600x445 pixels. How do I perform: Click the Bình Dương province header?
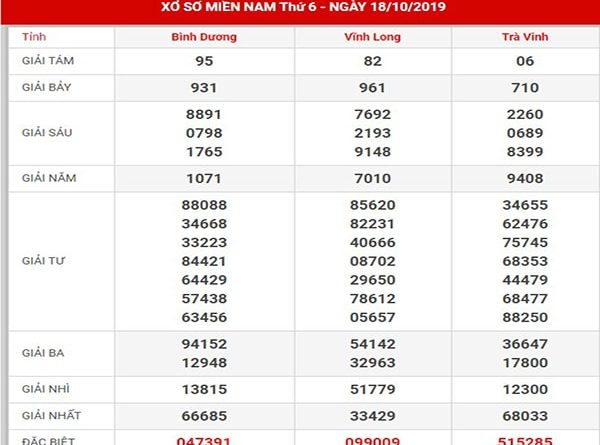tap(204, 37)
